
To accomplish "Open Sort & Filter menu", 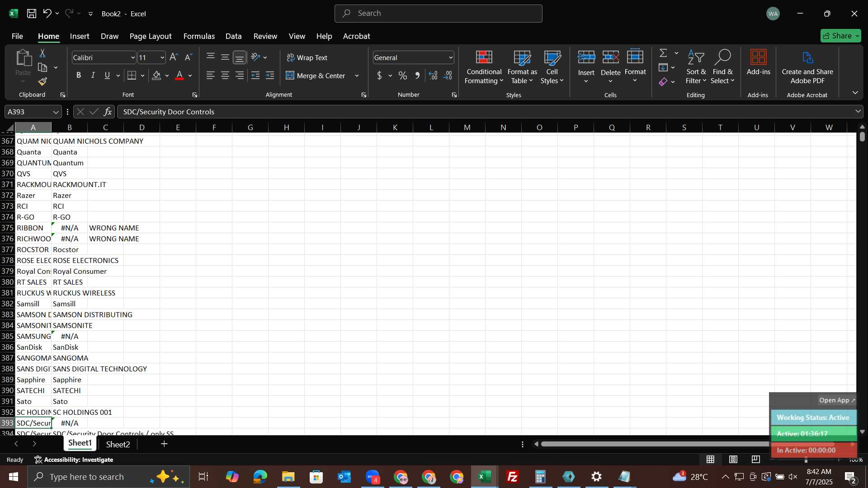I will (x=696, y=67).
